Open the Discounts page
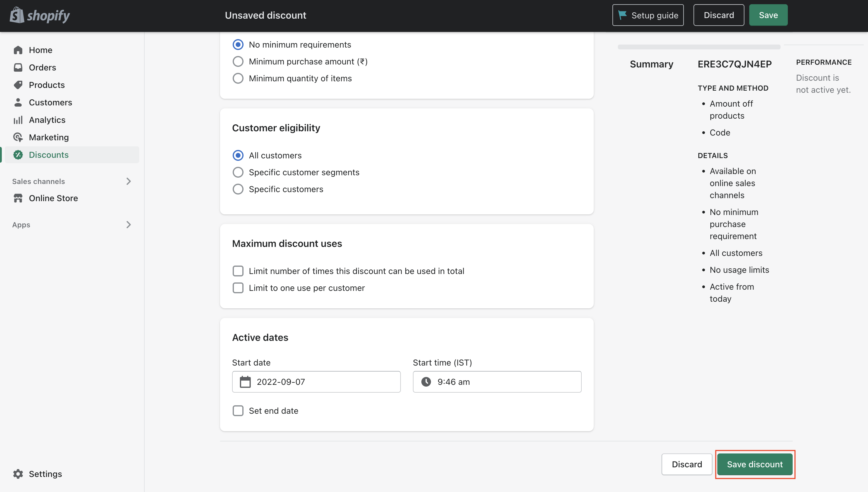Screen dimensions: 868x492 point(72,155)
